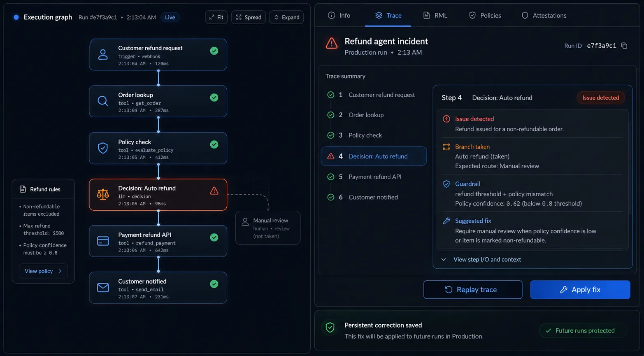Select trace step 5 Payment refund API
The width and height of the screenshot is (644, 356).
(x=374, y=177)
